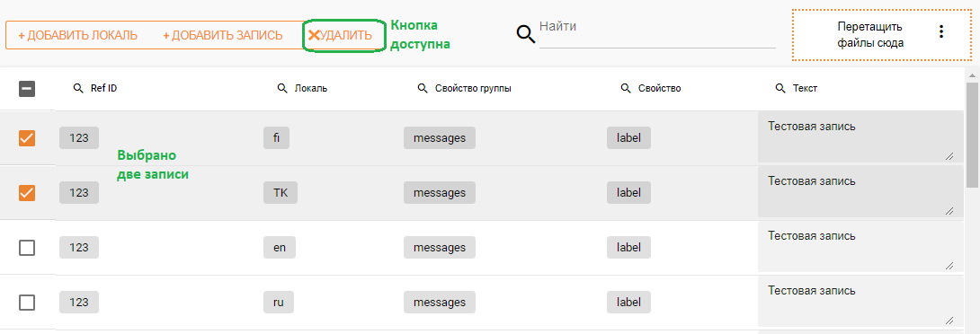980x334 pixels.
Task: Uncheck the checkbox for the TK row
Action: click(27, 193)
